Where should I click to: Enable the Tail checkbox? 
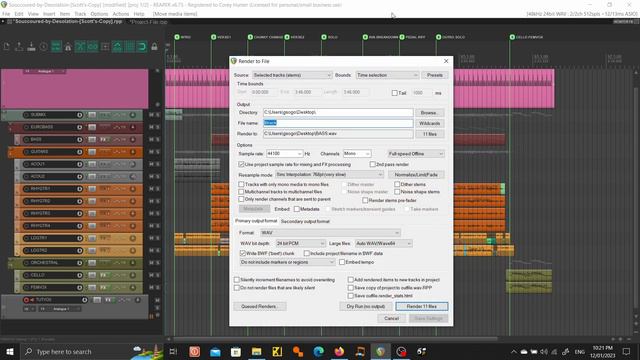coord(395,93)
